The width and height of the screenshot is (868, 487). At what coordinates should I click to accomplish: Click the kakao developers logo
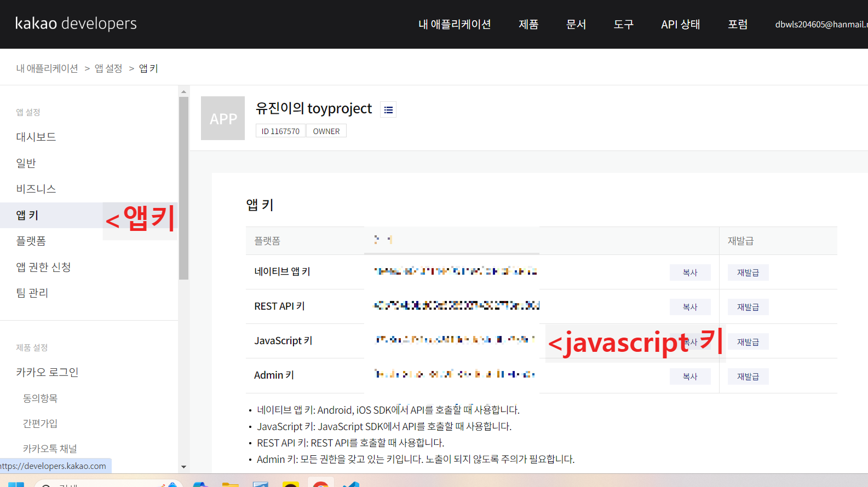[x=76, y=24]
